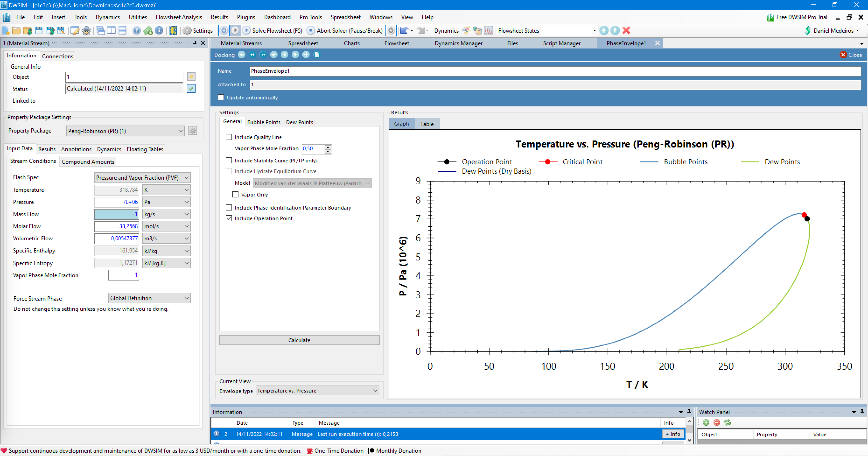The image size is (868, 456).
Task: Click the Open file icon in the toolbar
Action: coord(16,30)
